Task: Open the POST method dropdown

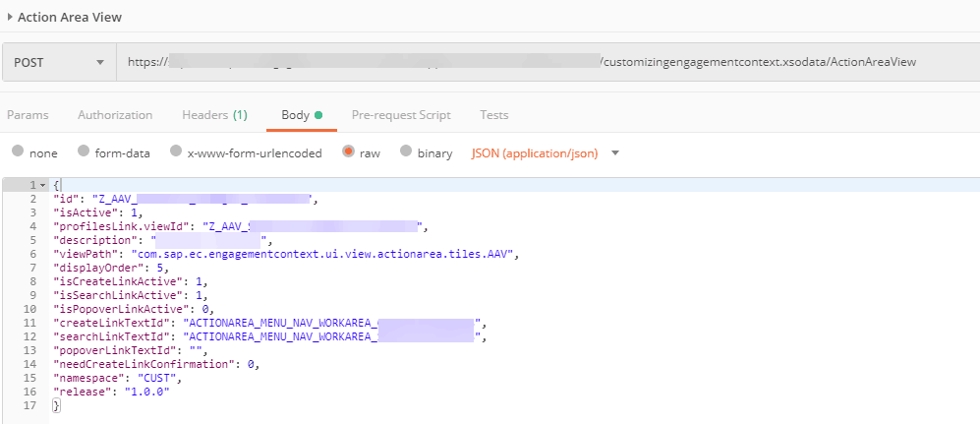Action: (59, 62)
